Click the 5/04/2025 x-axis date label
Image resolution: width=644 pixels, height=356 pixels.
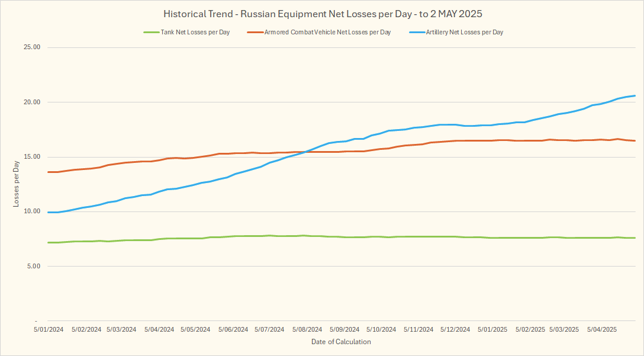coord(602,329)
